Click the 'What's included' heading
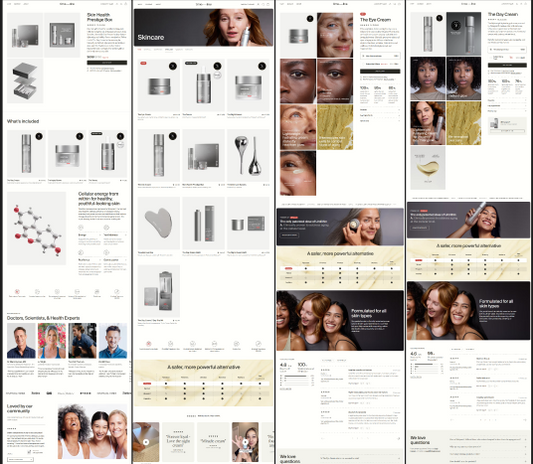This screenshot has height=464, width=533. pos(23,121)
